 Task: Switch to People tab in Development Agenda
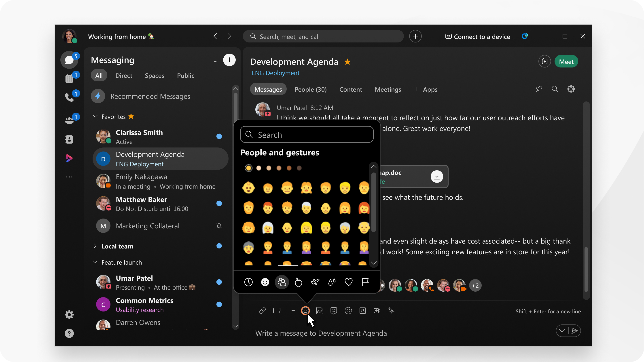311,89
